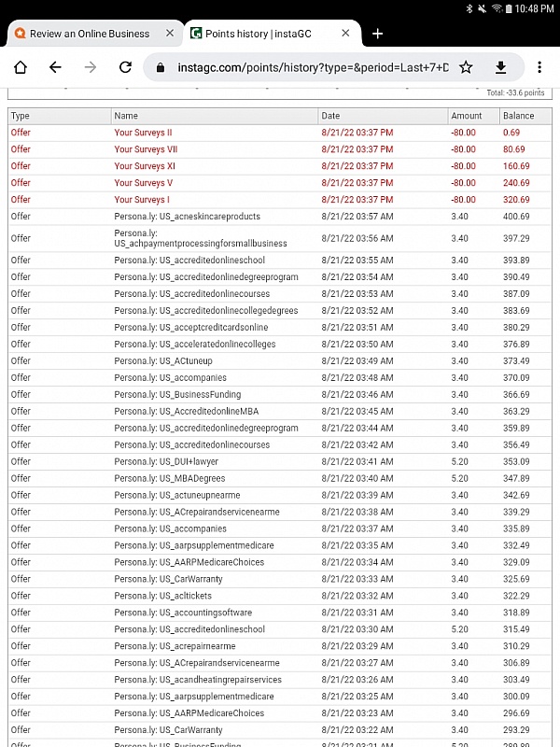Click the Name column header

coord(126,116)
